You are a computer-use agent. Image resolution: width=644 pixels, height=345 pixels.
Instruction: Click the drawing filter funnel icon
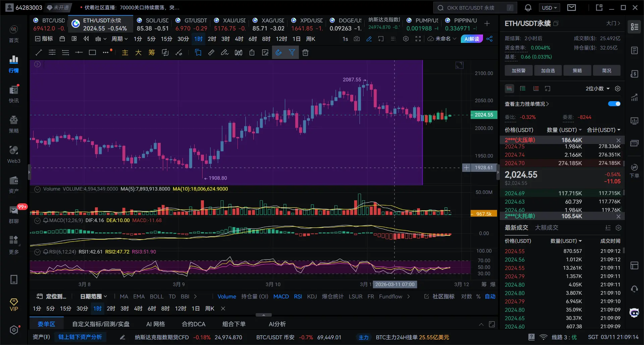(292, 53)
